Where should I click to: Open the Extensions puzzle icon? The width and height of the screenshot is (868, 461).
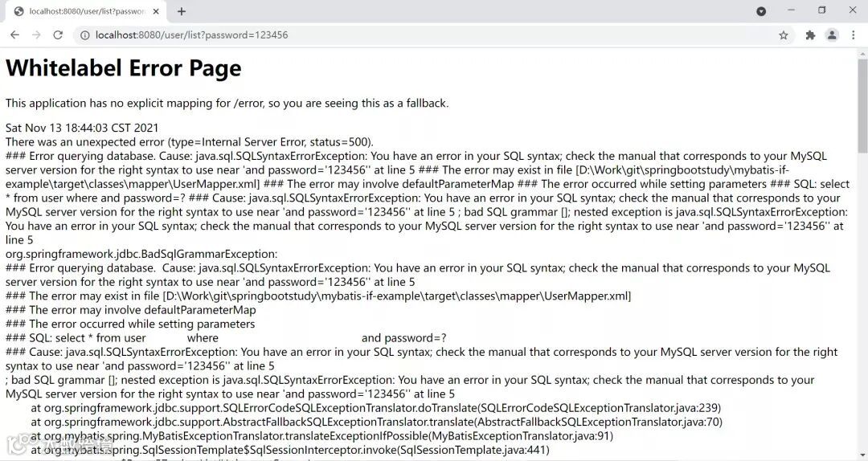[810, 35]
